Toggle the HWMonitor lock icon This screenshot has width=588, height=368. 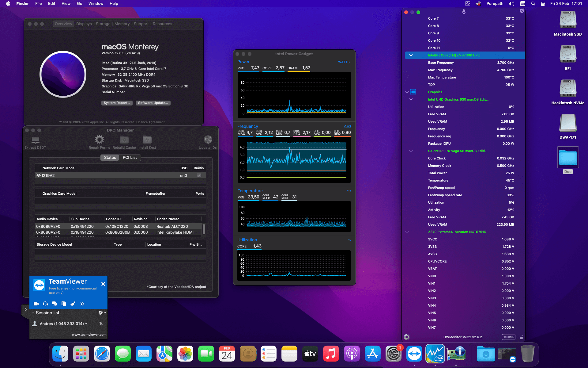tap(522, 337)
